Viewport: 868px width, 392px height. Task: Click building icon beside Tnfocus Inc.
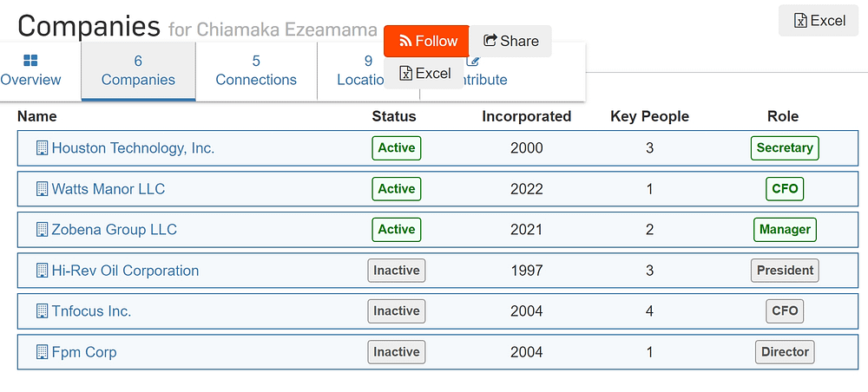42,311
